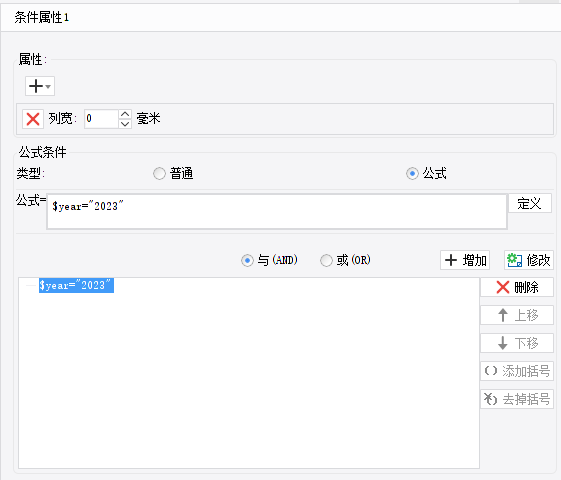The image size is (561, 480).
Task: Click the column width input field
Action: (x=101, y=119)
